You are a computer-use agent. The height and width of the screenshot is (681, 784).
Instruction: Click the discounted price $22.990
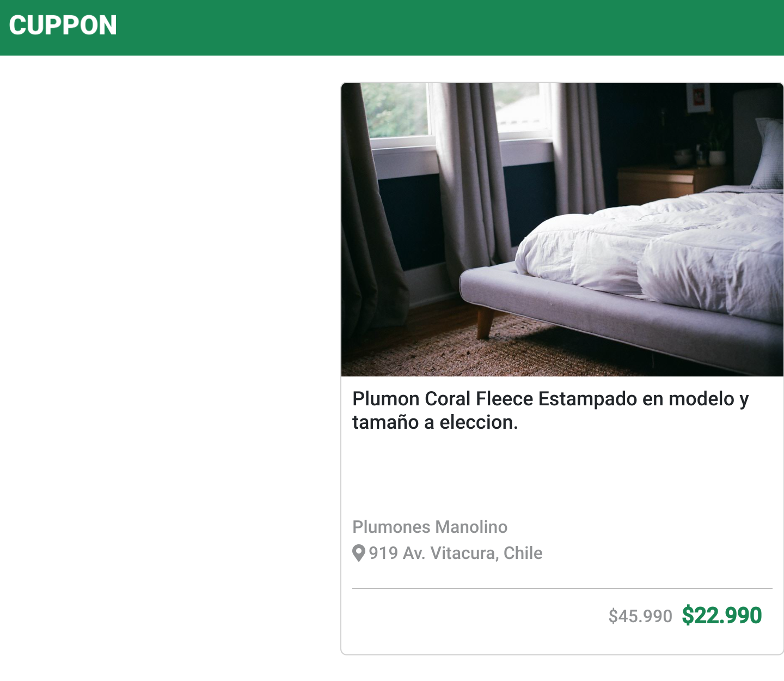point(722,616)
